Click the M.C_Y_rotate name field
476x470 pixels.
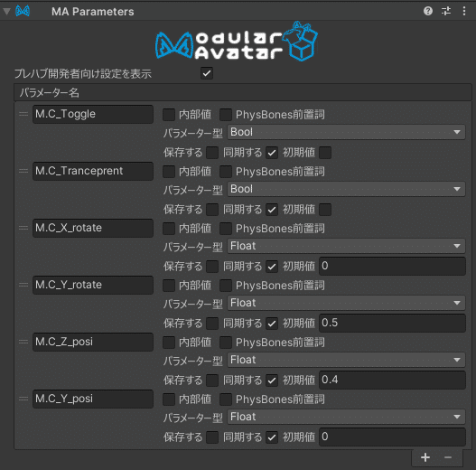93,285
